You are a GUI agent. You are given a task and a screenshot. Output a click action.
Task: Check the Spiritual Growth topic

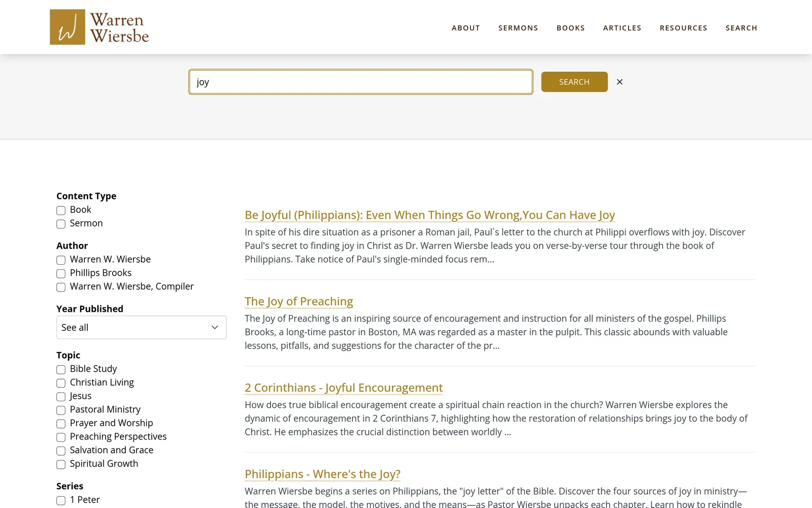click(x=61, y=464)
